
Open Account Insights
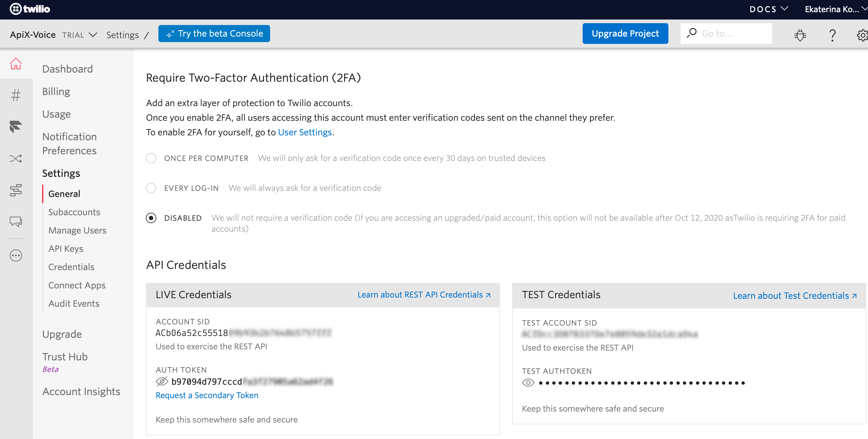coord(81,391)
